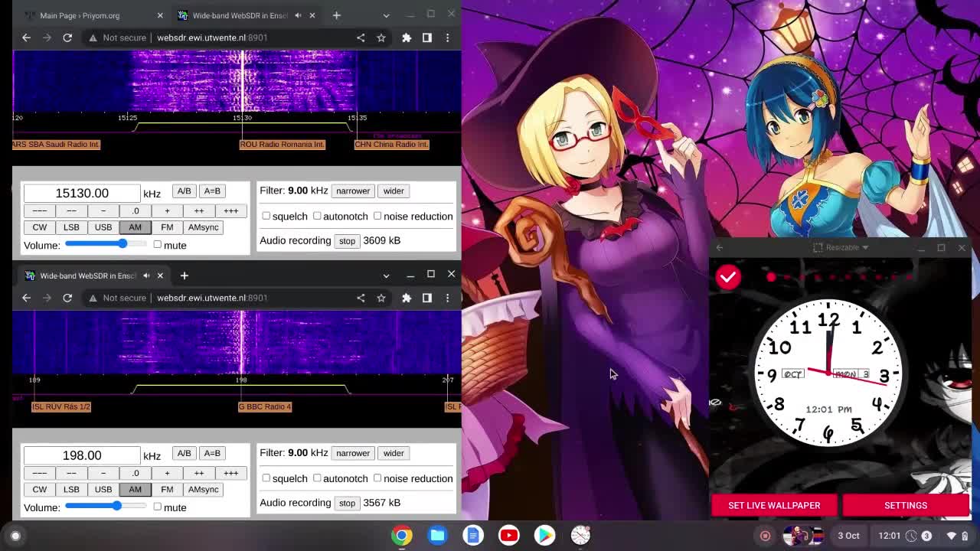980x551 pixels.
Task: Open extensions puzzle icon in top browser
Action: 407,37
